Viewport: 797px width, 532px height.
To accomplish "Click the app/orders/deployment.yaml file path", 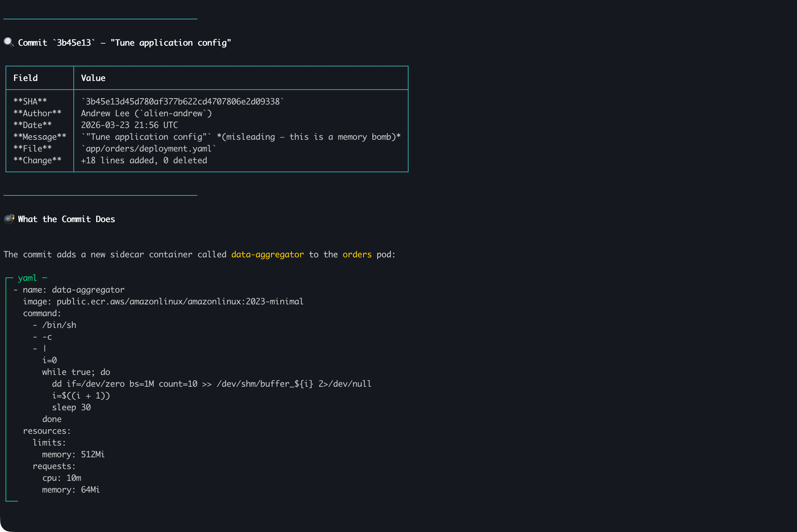I will coord(149,149).
